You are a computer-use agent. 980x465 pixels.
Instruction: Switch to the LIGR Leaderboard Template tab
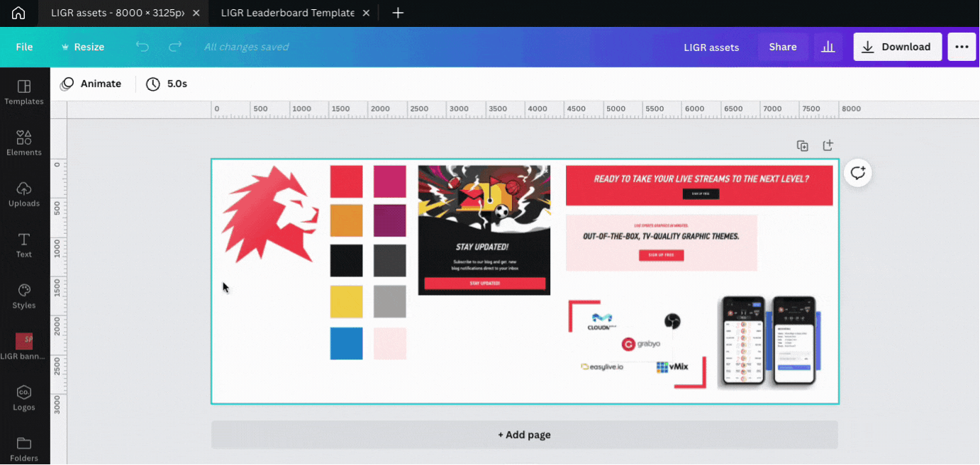point(287,12)
